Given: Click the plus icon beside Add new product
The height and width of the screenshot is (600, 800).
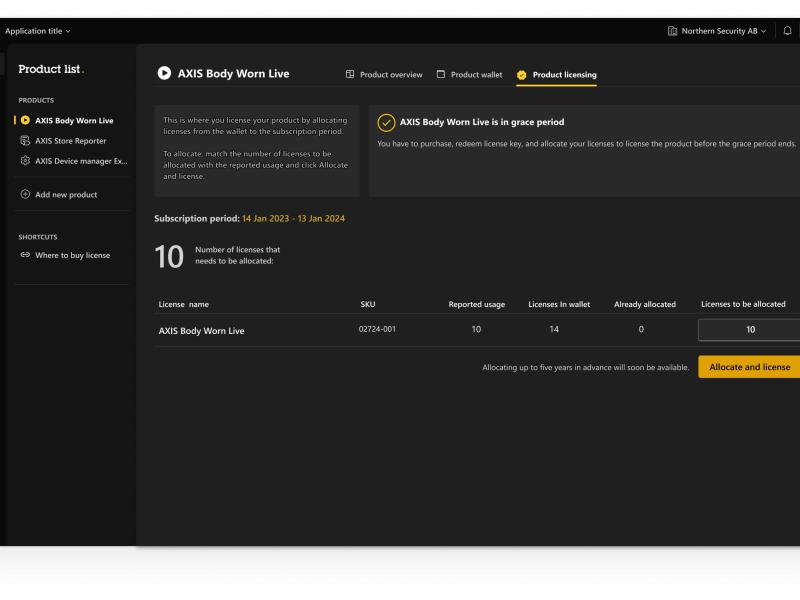Looking at the screenshot, I should click(x=25, y=194).
